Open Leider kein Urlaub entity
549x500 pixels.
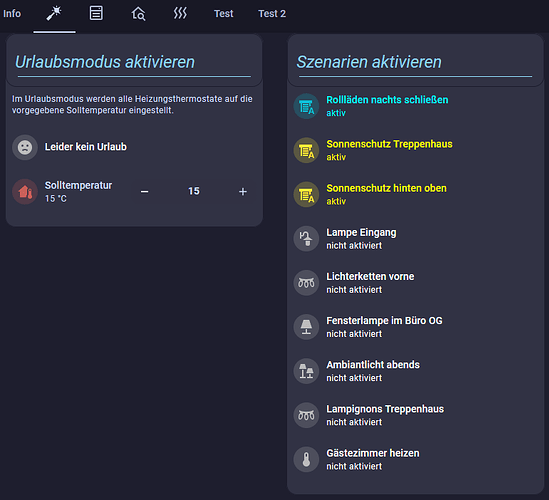click(85, 147)
